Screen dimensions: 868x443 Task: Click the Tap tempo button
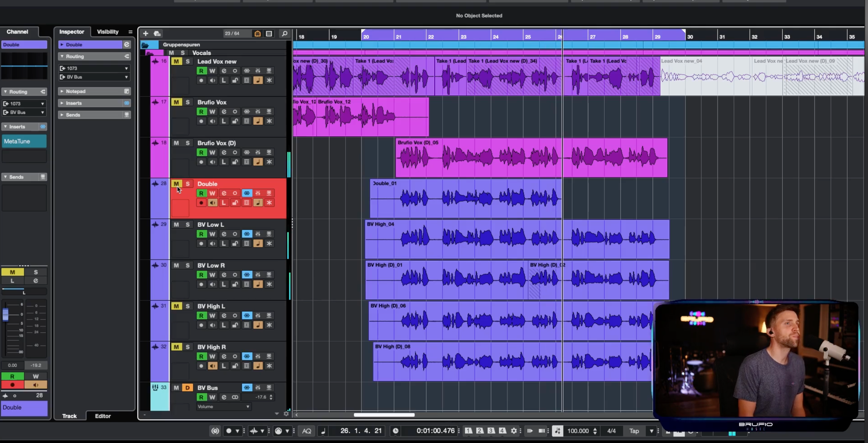[634, 431]
